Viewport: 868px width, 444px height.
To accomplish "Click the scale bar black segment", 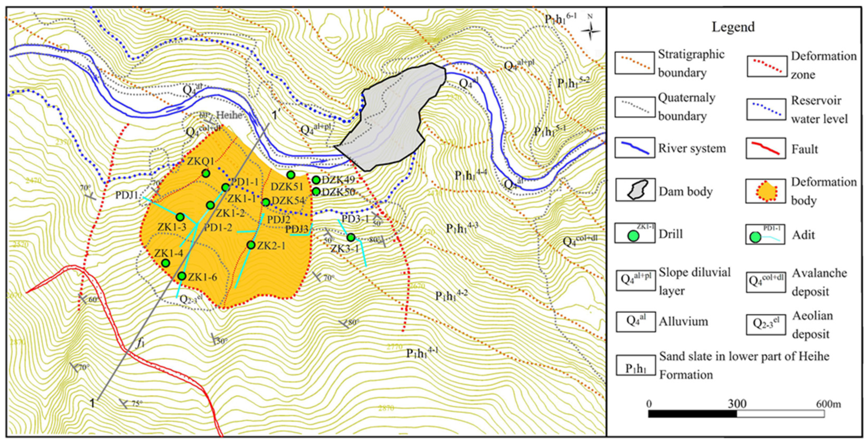I will click(x=692, y=414).
